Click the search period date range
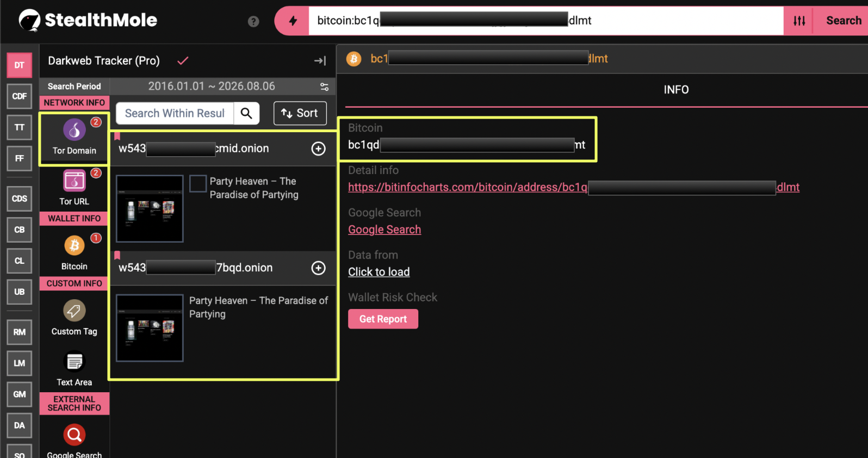This screenshot has height=458, width=868. pos(212,86)
